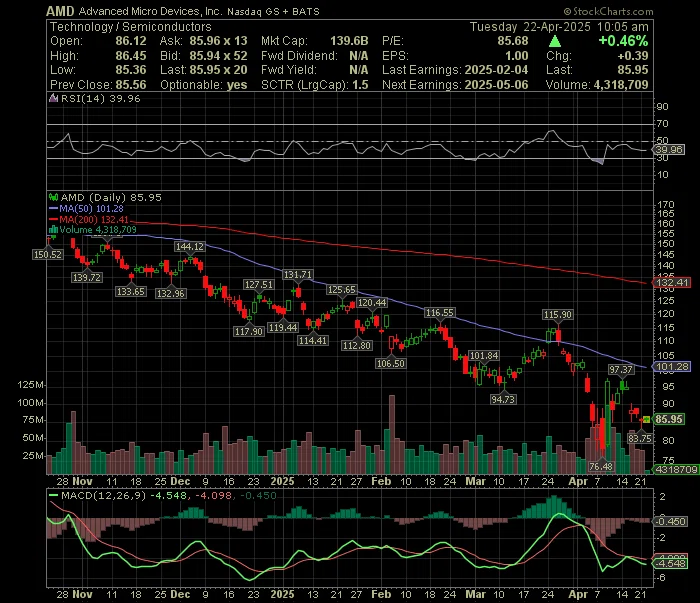Click the EPS value 1.00

tap(517, 56)
